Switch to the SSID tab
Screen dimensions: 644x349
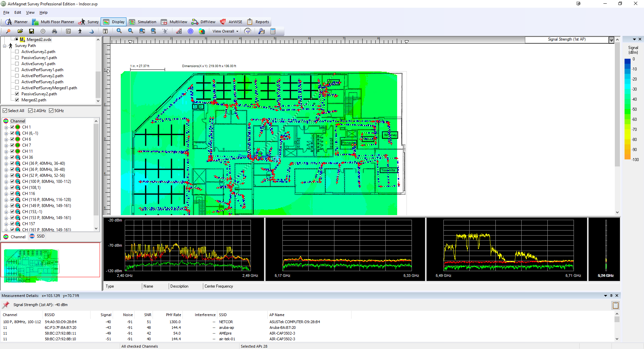click(37, 236)
